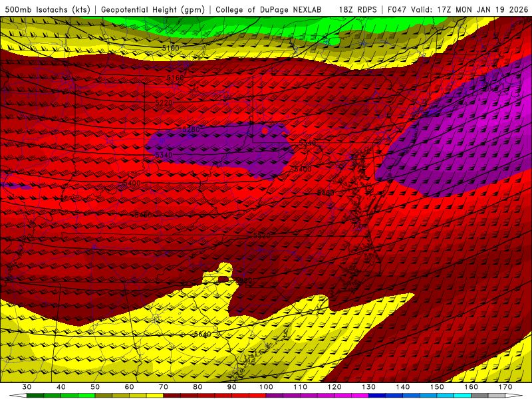Image resolution: width=532 pixels, height=399 pixels.
Task: Click the 5280 height contour label
Action: pyautogui.click(x=191, y=130)
